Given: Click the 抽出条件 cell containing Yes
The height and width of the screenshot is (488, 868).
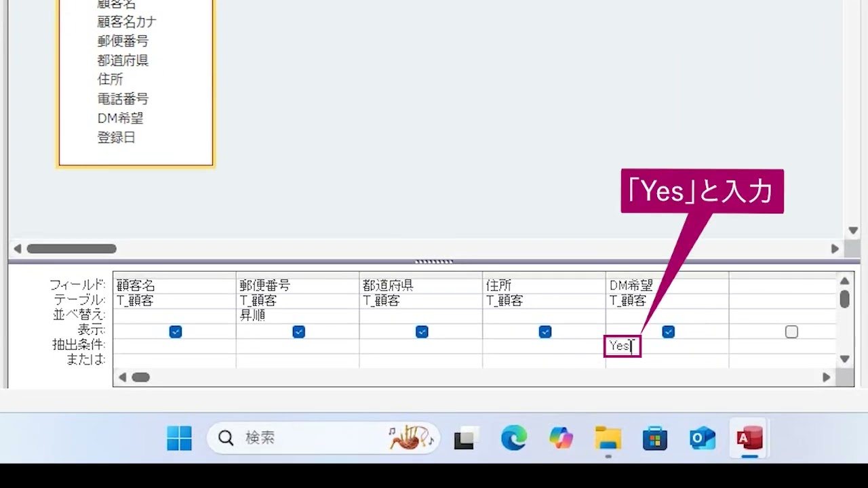Looking at the screenshot, I should pos(621,346).
